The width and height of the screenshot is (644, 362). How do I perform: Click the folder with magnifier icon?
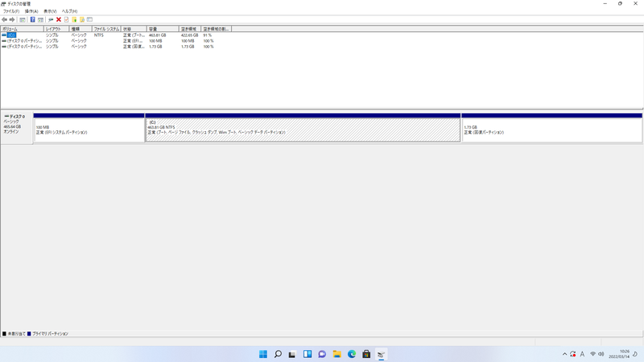(82, 19)
